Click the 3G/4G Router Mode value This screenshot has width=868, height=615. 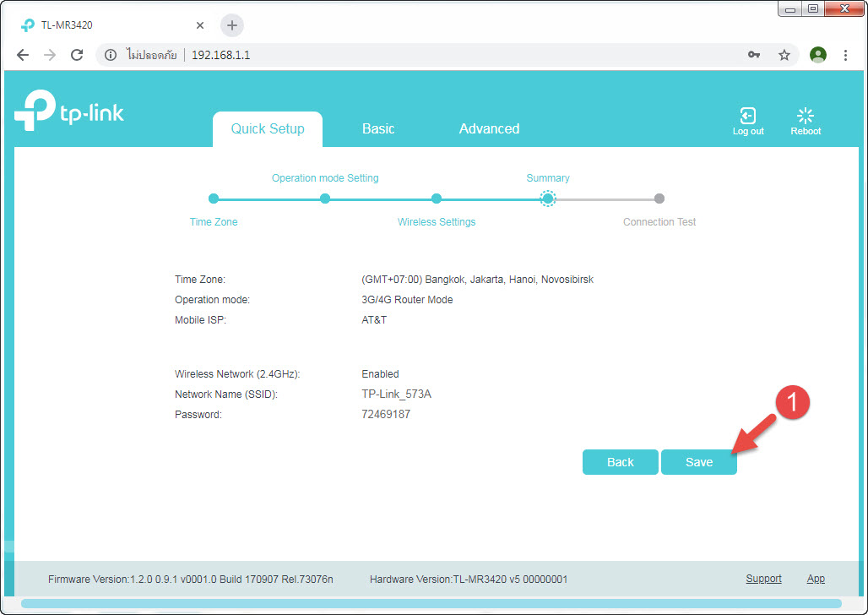pyautogui.click(x=407, y=299)
